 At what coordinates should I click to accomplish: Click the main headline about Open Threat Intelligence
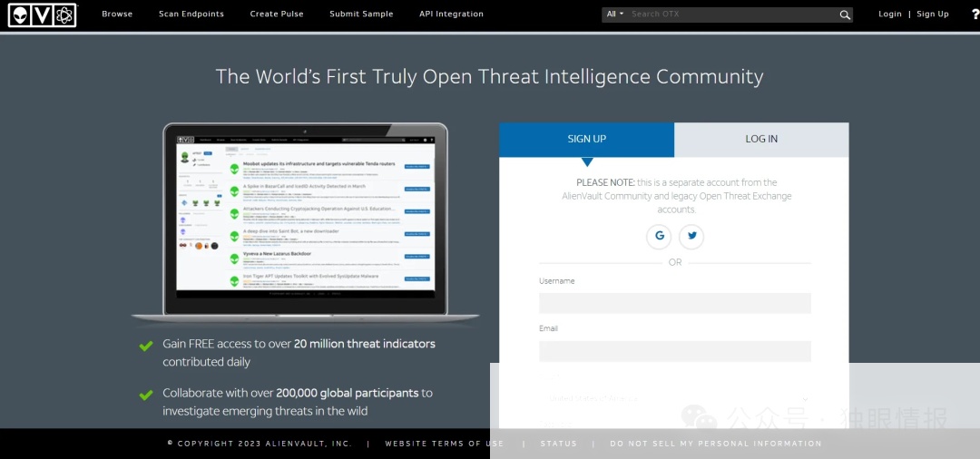489,77
